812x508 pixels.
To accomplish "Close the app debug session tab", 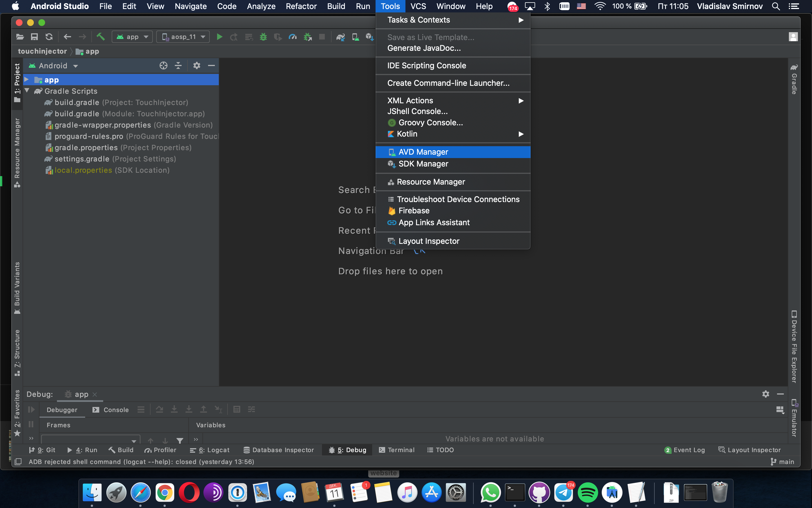I will click(x=95, y=395).
